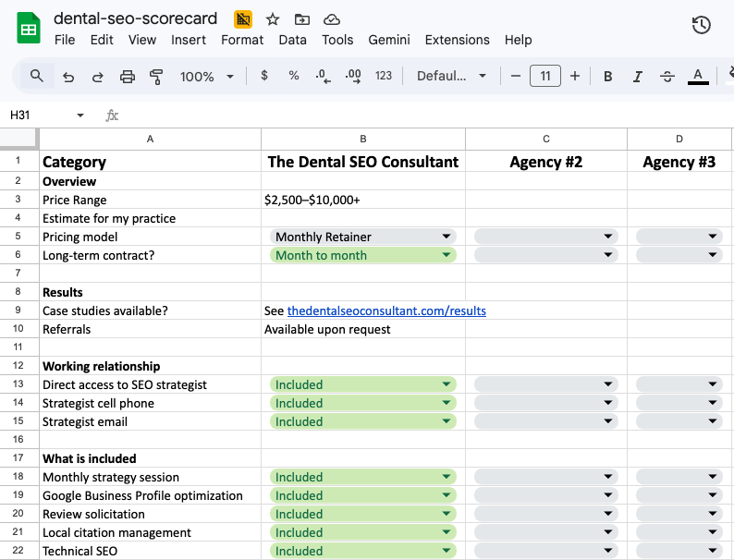Open more number formats 123
734x560 pixels.
[x=384, y=76]
